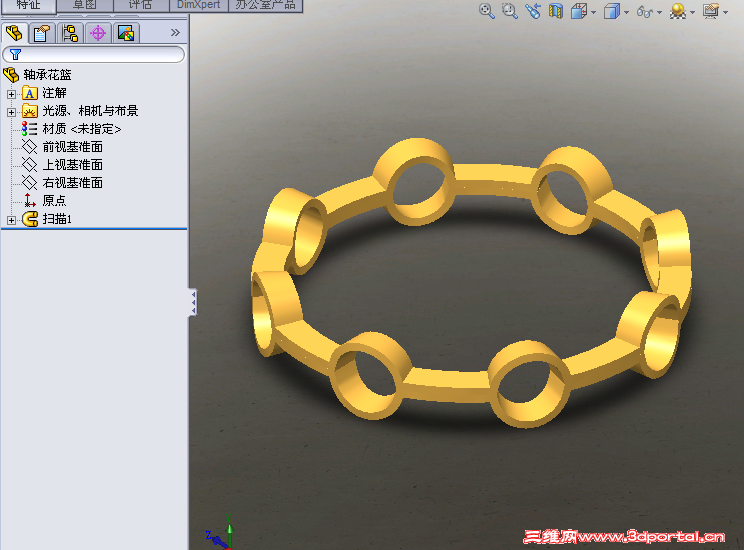The image size is (744, 550).
Task: Click the Hide/Show Items glasses icon
Action: (644, 11)
